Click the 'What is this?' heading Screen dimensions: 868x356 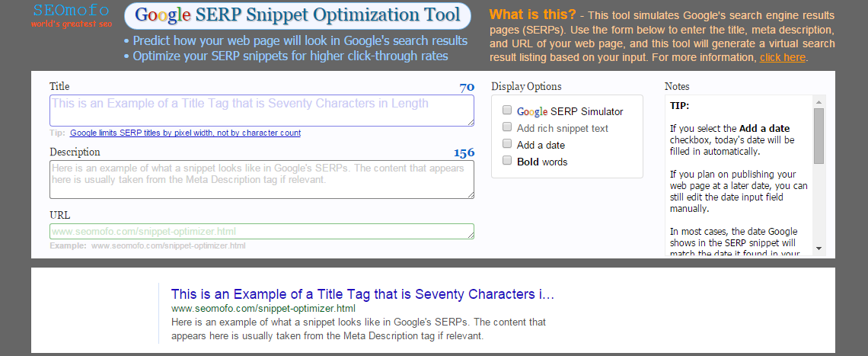coord(532,14)
